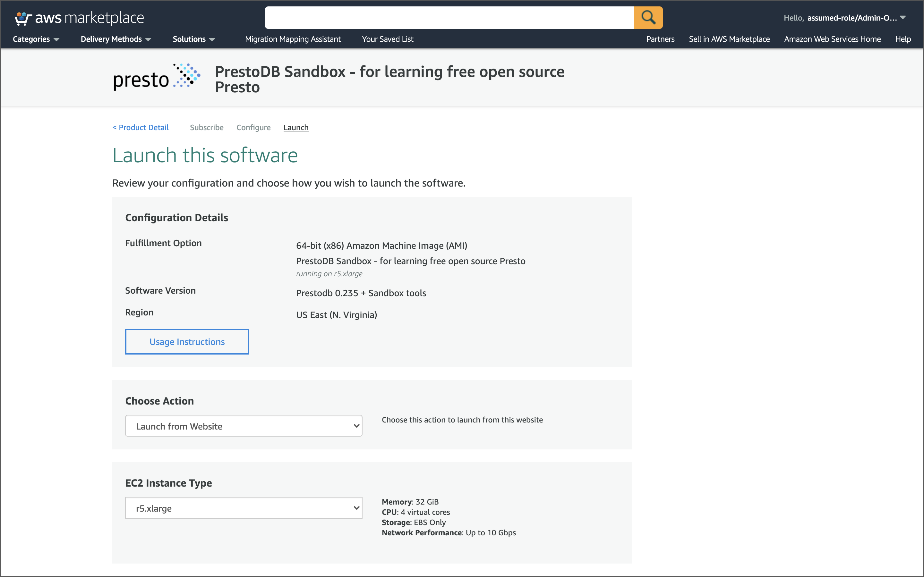This screenshot has width=924, height=577.
Task: Open Migration Mapping Assistant
Action: pos(293,39)
